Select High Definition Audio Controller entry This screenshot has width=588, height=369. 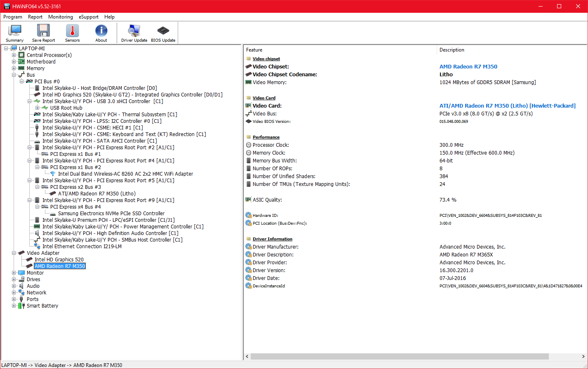pos(110,233)
